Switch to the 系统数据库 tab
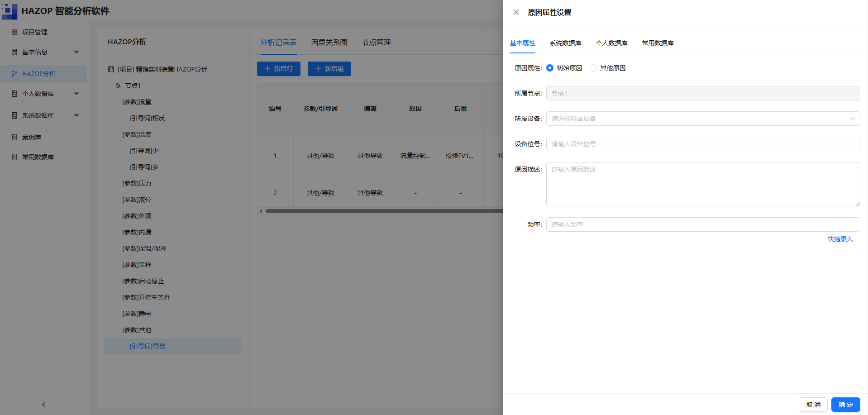 pyautogui.click(x=565, y=43)
